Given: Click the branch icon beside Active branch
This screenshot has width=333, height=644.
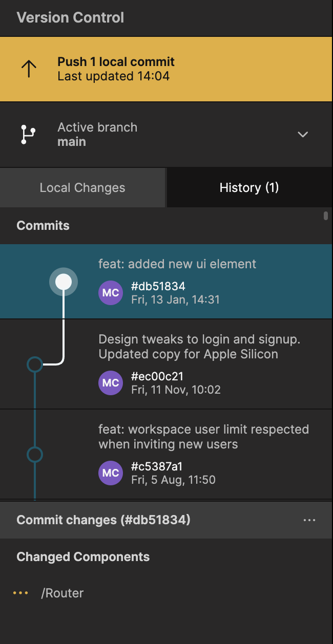Looking at the screenshot, I should [28, 134].
